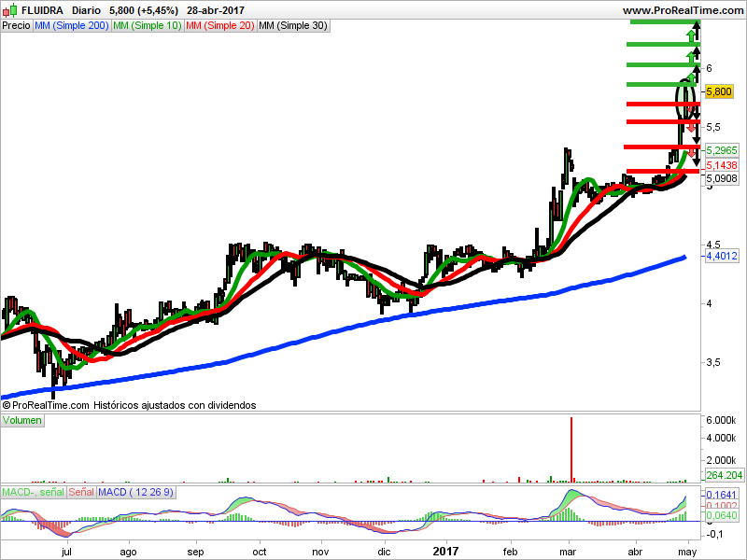Click the MM (Simple 20) indicator label
This screenshot has width=747, height=560.
pyautogui.click(x=220, y=26)
